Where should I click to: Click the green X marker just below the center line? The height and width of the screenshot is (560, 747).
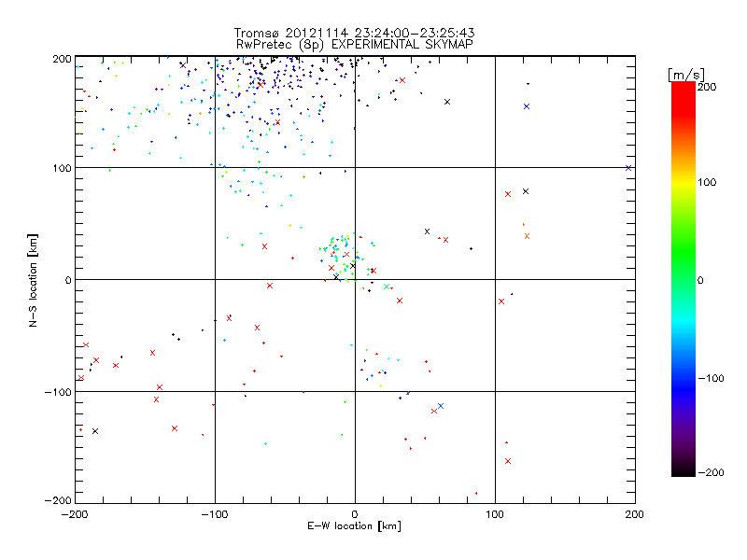(x=387, y=287)
